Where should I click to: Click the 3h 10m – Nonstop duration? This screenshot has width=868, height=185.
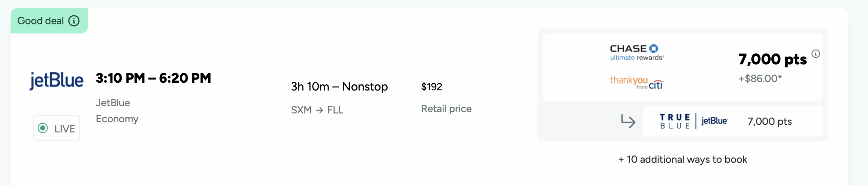pos(339,87)
